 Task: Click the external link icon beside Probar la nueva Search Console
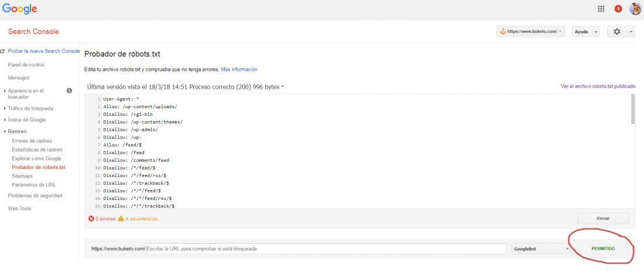click(2, 51)
